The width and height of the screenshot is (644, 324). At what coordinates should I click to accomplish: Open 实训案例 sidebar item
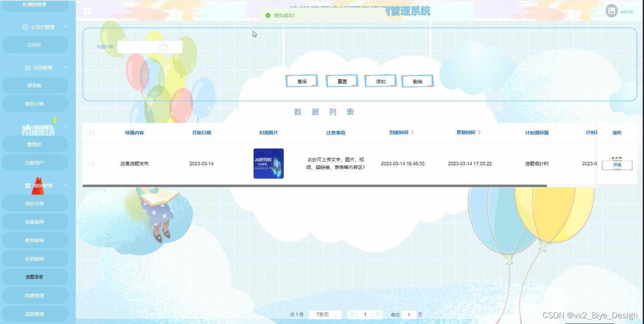[35, 258]
